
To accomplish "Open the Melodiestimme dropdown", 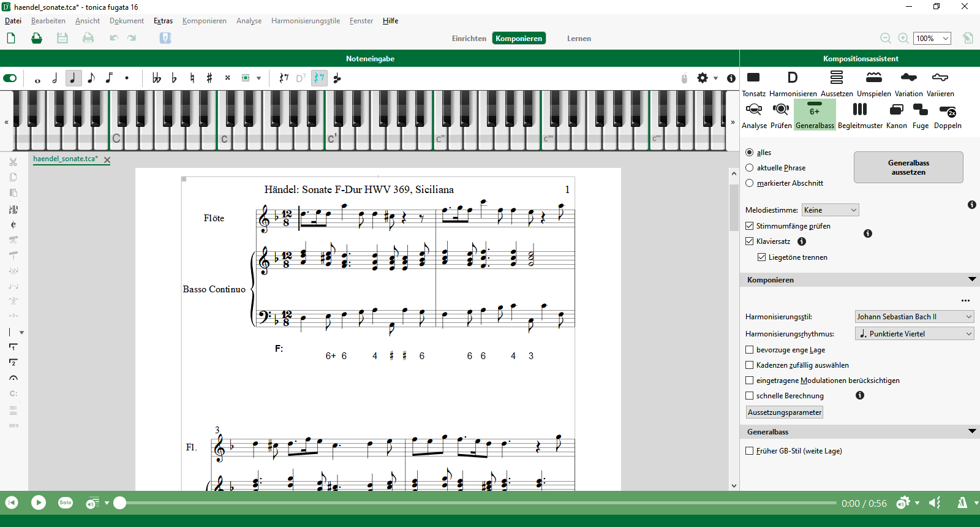I will click(831, 210).
